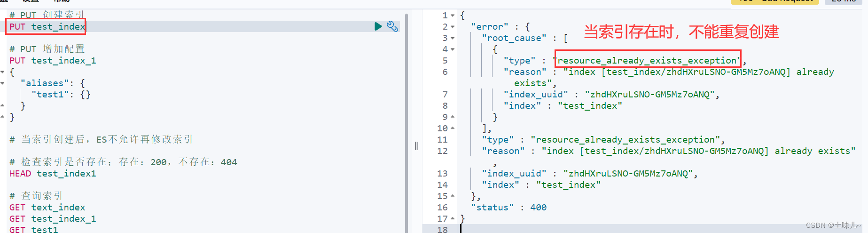Click the GET text_index request line
Viewport: 868px width, 233px height.
[x=47, y=208]
